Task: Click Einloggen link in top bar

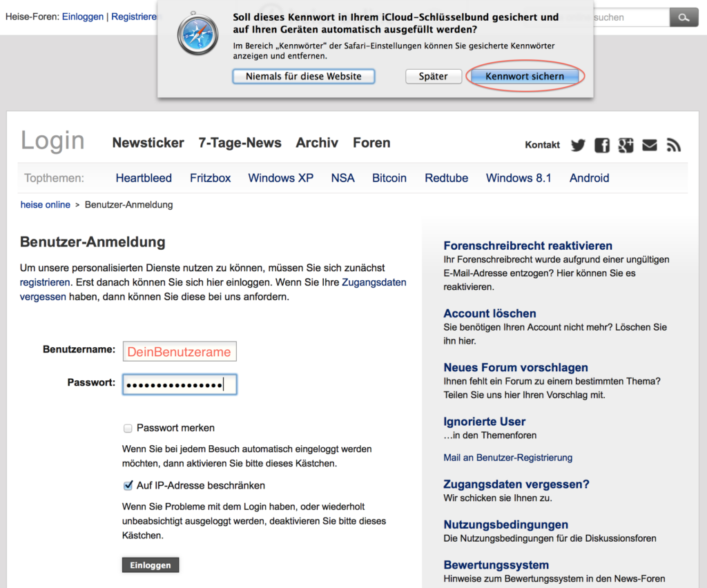Action: (83, 17)
